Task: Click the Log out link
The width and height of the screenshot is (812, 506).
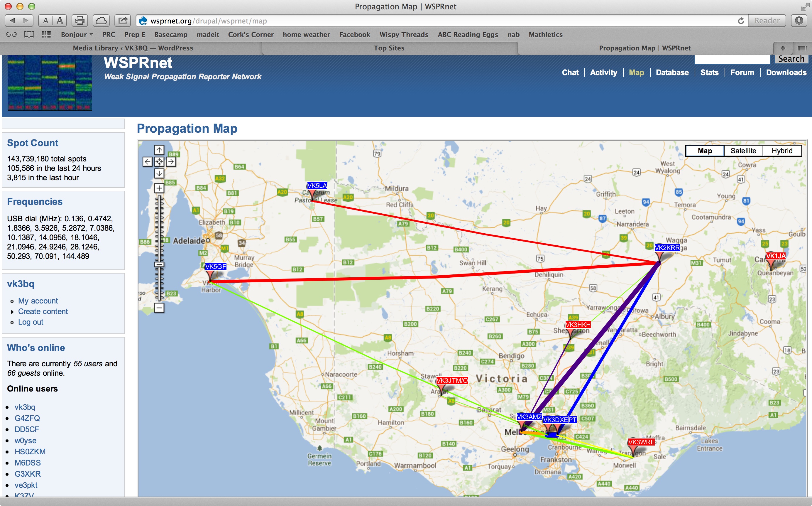Action: [x=31, y=322]
